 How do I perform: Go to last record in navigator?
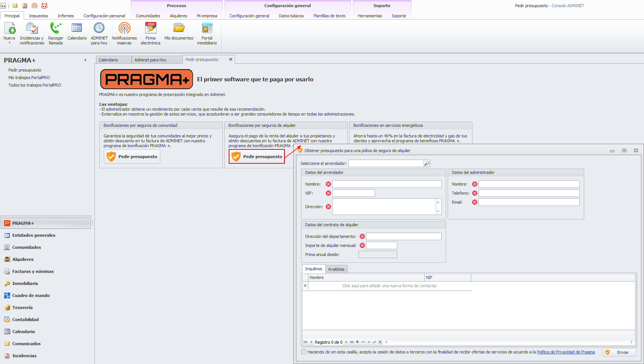click(x=352, y=342)
